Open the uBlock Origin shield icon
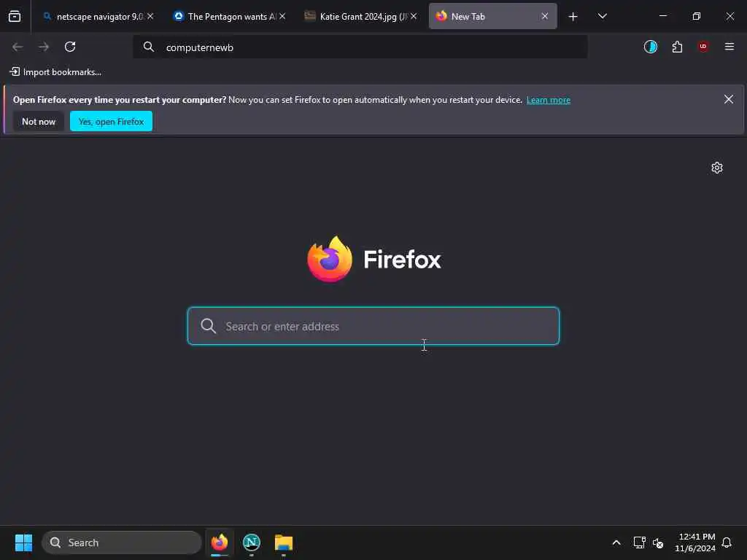 703,47
